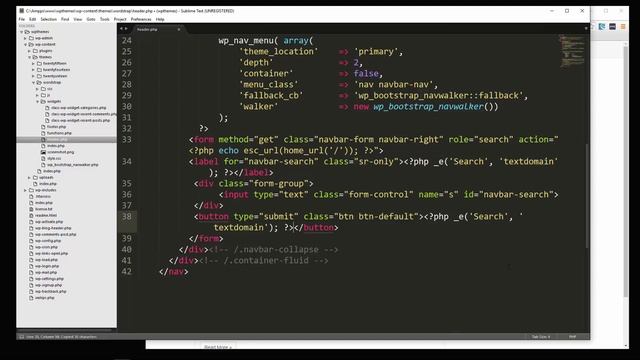Open wp-activate.php file

coord(49,222)
